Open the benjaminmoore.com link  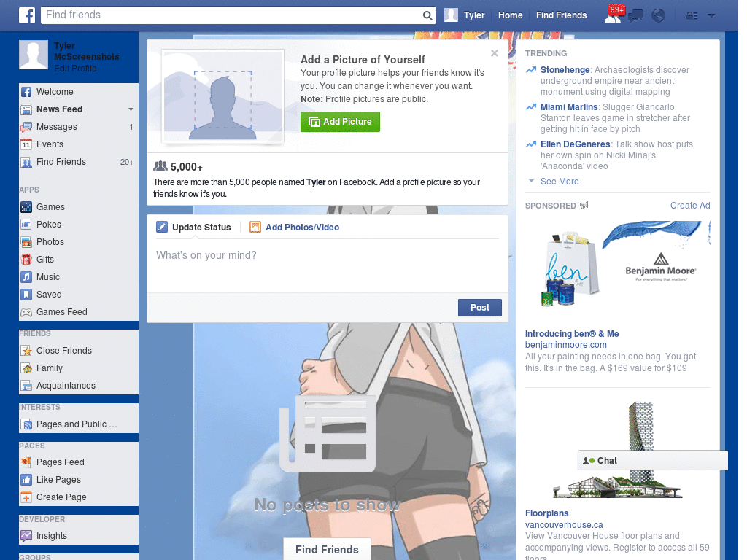(x=565, y=345)
